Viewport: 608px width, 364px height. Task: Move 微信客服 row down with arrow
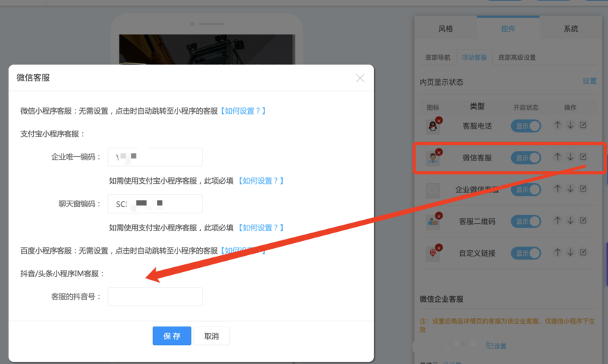pos(571,157)
